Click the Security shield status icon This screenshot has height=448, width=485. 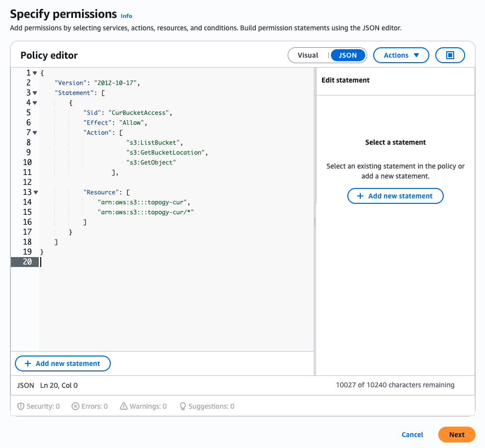pos(21,406)
